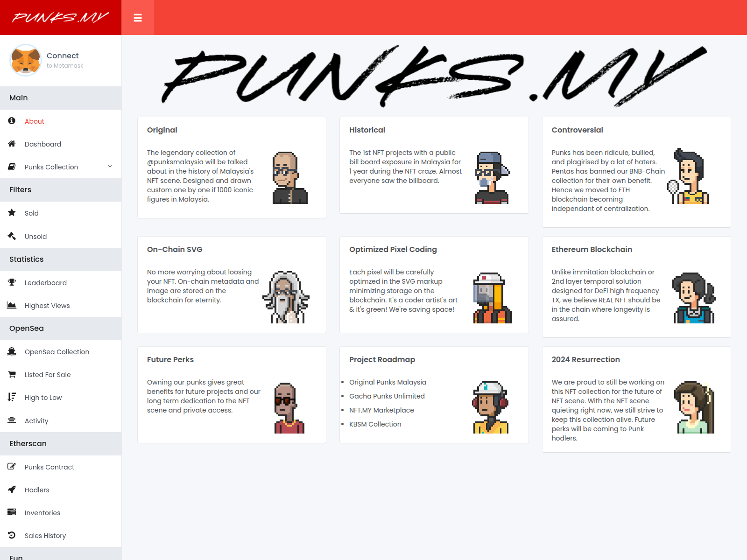747x560 pixels.
Task: Toggle the hamburger sidebar menu button
Action: 138,18
